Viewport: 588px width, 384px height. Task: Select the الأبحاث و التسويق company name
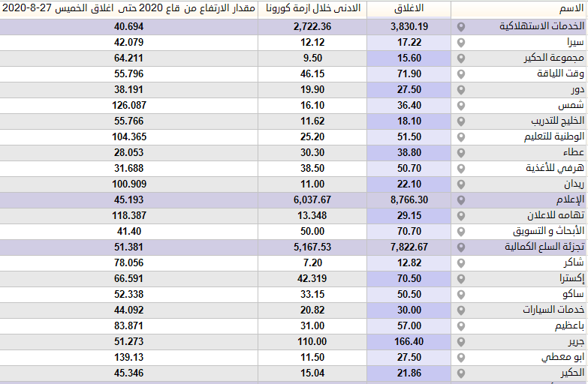[x=549, y=231]
